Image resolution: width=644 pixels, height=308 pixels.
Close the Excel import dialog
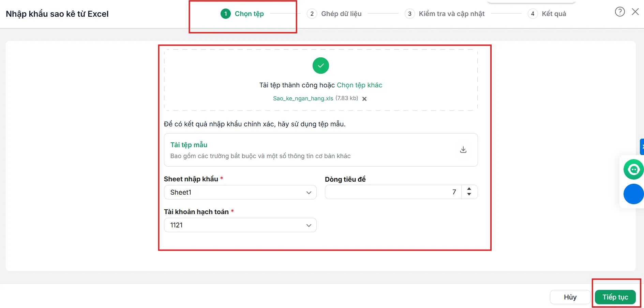(635, 12)
